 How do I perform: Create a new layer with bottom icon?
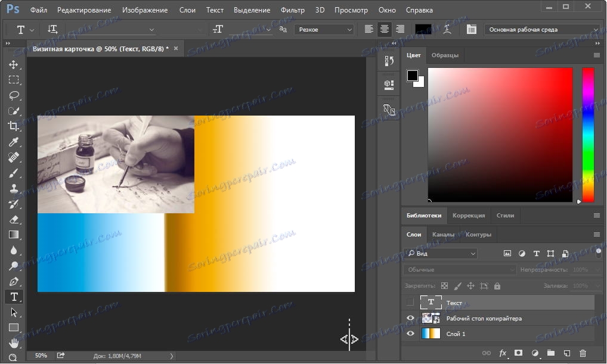pos(567,353)
